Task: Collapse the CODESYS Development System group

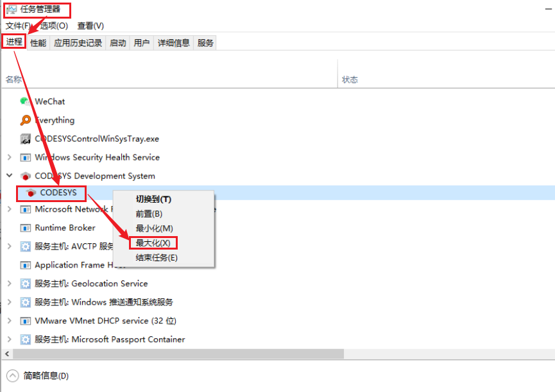Action: click(x=9, y=175)
